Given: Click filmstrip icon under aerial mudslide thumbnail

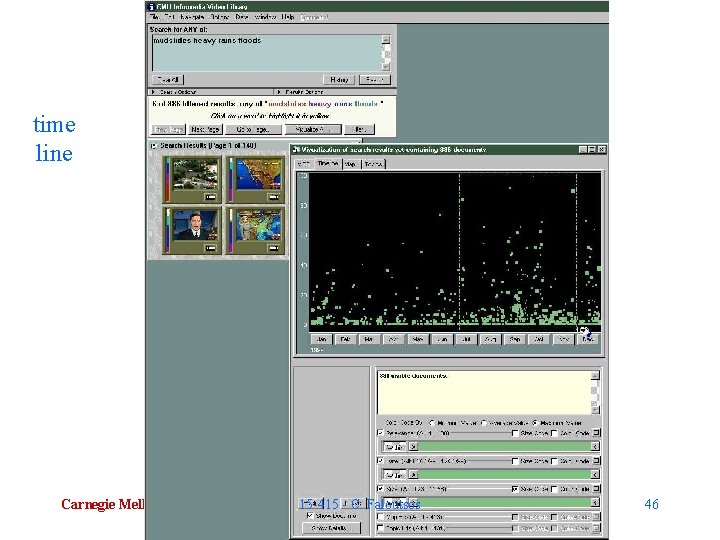Looking at the screenshot, I should 210,197.
